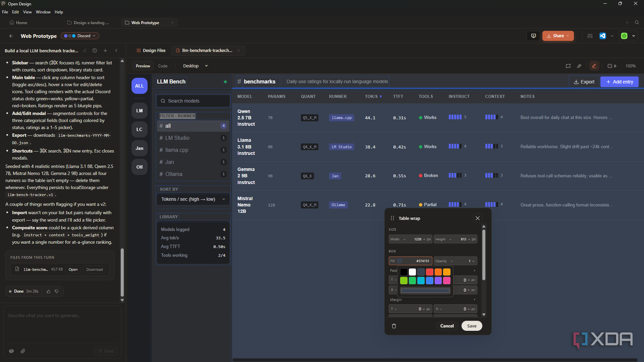This screenshot has width=644, height=362.
Task: Click the search icon in the tab bar
Action: (x=637, y=22)
